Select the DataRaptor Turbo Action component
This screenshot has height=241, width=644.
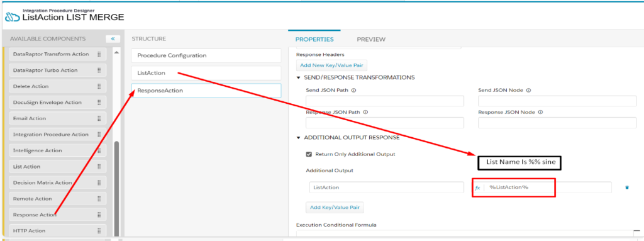(x=57, y=70)
